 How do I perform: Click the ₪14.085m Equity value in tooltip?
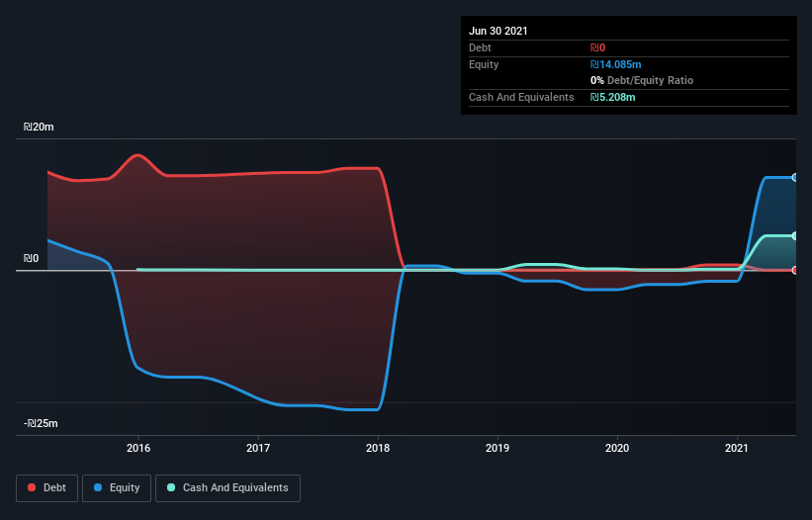click(x=616, y=64)
